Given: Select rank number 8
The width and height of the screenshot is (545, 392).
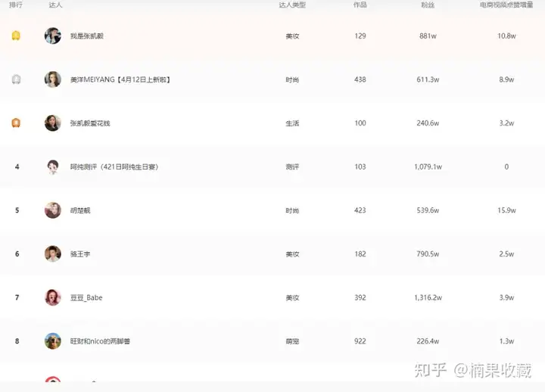Looking at the screenshot, I should pyautogui.click(x=17, y=341).
